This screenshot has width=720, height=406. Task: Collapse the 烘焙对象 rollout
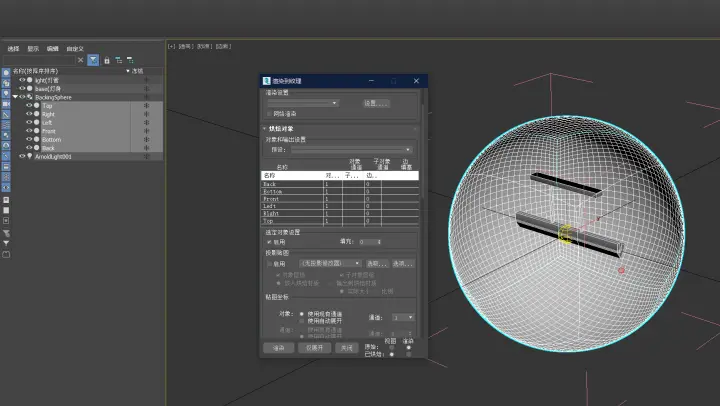tap(264, 129)
